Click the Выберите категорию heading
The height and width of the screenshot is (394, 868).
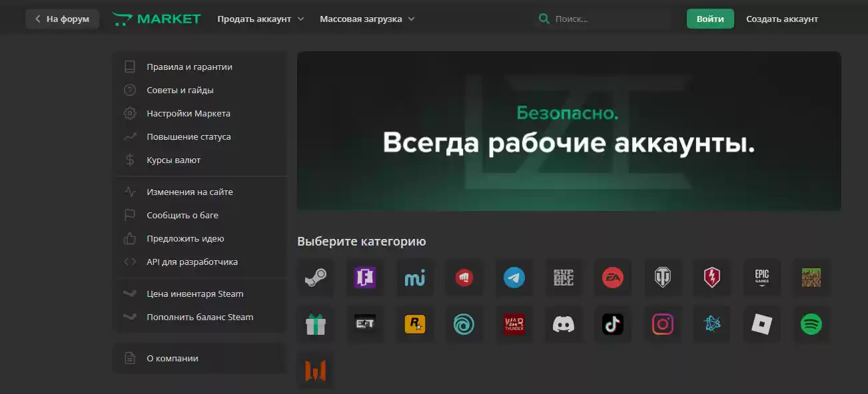362,241
